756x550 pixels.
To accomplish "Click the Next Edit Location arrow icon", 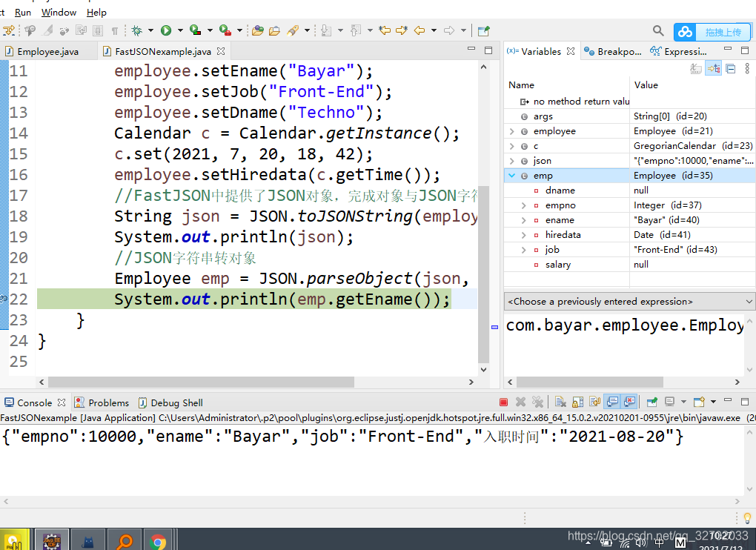I will (x=401, y=31).
